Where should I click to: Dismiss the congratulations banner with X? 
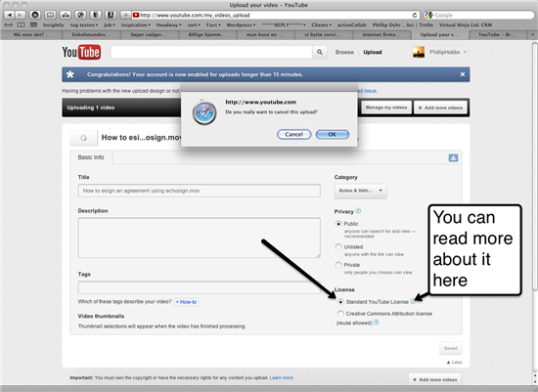pyautogui.click(x=463, y=74)
